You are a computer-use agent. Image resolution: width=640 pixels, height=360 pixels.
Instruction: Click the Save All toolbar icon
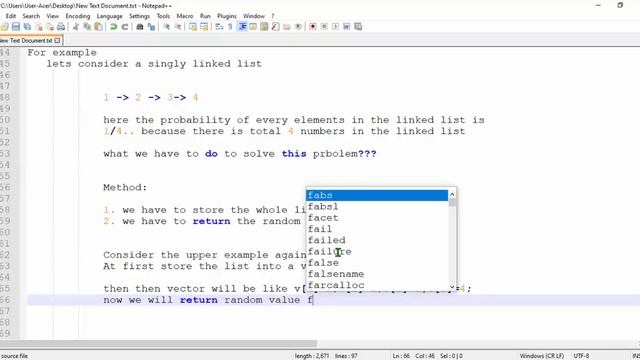click(x=27, y=27)
